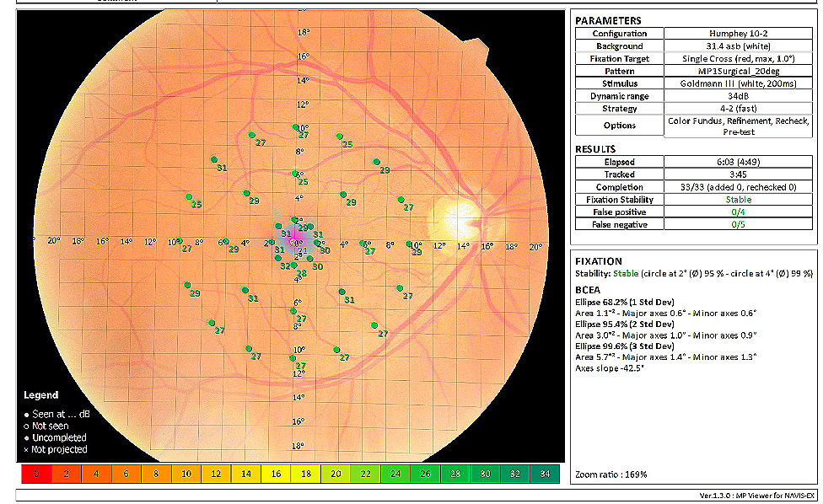Click the '3:45' tracked time value
The height and width of the screenshot is (504, 823).
pos(738,174)
